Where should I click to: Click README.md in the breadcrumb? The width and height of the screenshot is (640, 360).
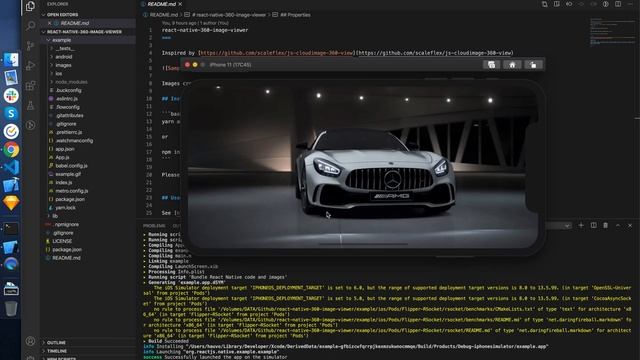tap(164, 15)
